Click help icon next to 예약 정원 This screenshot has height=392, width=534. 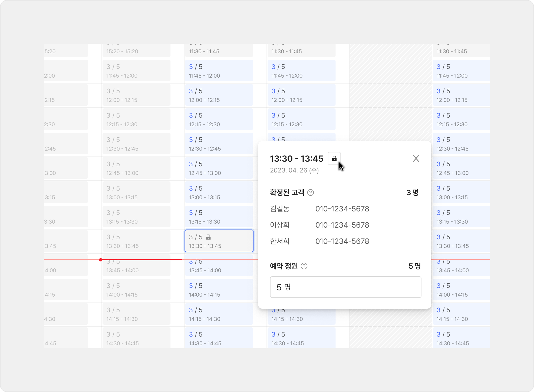304,266
